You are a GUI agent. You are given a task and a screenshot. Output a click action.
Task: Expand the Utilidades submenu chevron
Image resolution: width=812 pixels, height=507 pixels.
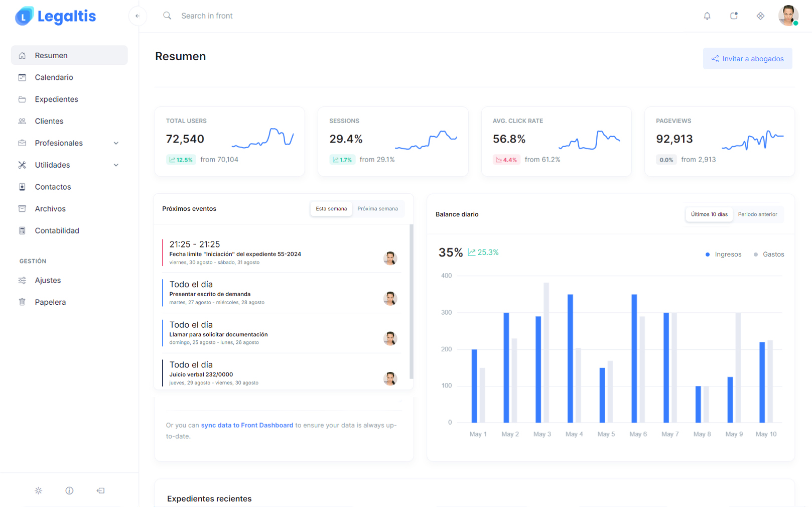pos(116,165)
